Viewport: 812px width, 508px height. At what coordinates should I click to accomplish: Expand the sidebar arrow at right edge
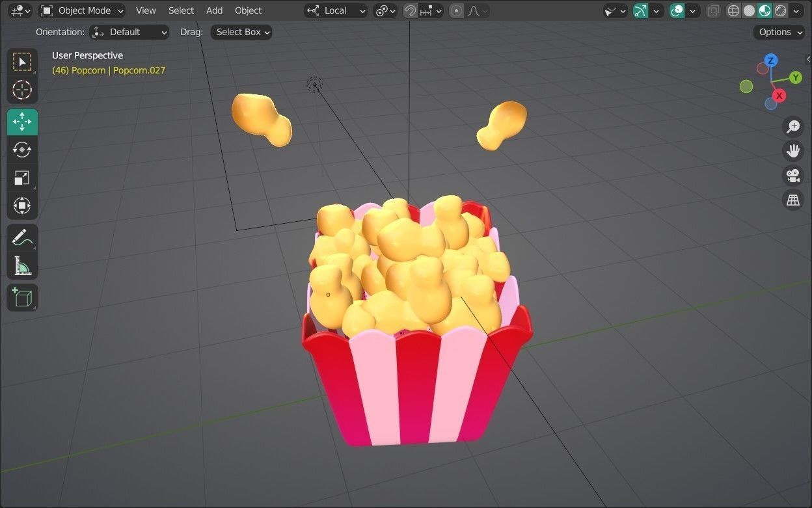pos(807,59)
